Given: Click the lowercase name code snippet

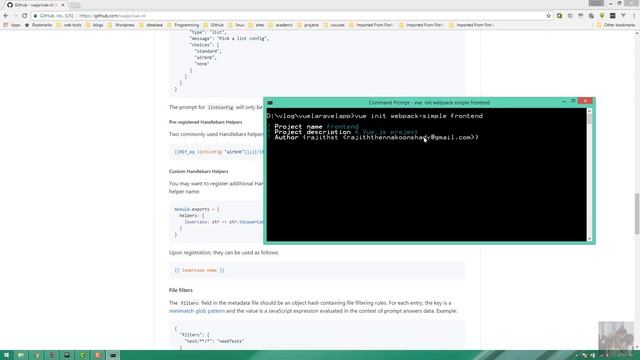Looking at the screenshot, I should pos(199,270).
